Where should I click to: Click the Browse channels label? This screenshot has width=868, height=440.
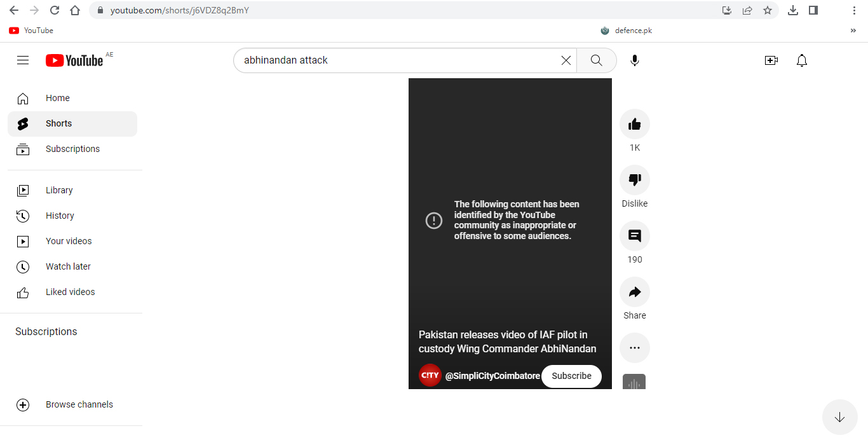79,404
